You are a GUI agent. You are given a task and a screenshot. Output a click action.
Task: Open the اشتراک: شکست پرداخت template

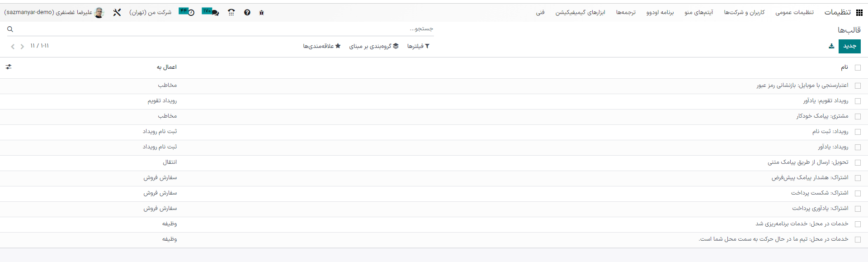(x=819, y=193)
